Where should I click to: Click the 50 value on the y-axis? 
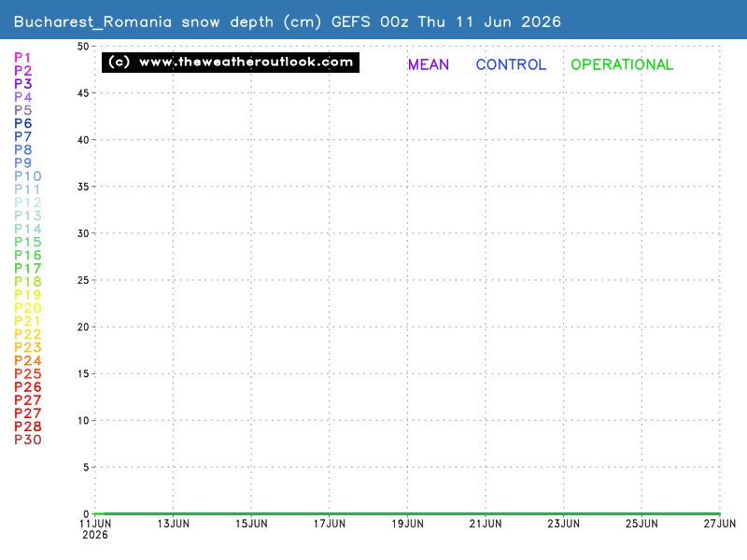pyautogui.click(x=83, y=46)
